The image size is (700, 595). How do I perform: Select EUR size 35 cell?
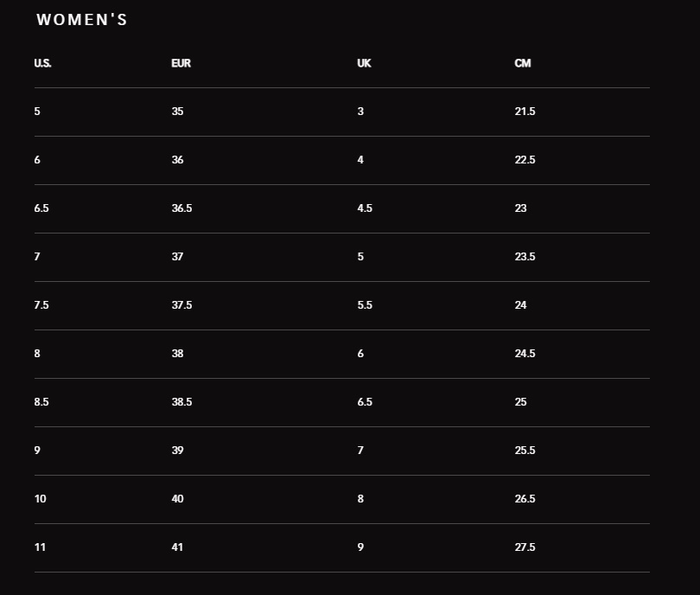click(177, 112)
